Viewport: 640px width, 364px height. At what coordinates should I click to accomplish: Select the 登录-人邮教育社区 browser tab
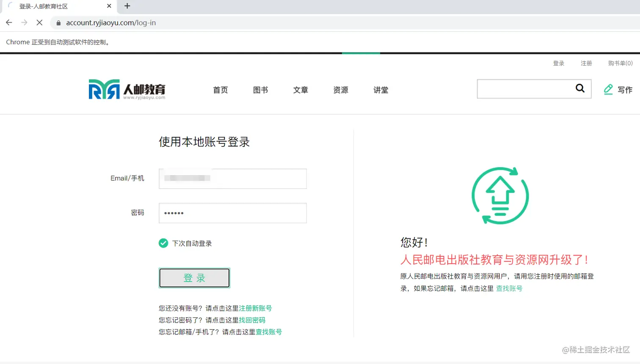(59, 6)
